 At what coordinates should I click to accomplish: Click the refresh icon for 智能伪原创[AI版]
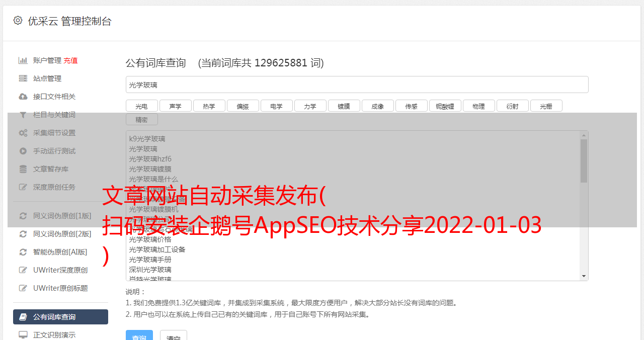pos(23,252)
